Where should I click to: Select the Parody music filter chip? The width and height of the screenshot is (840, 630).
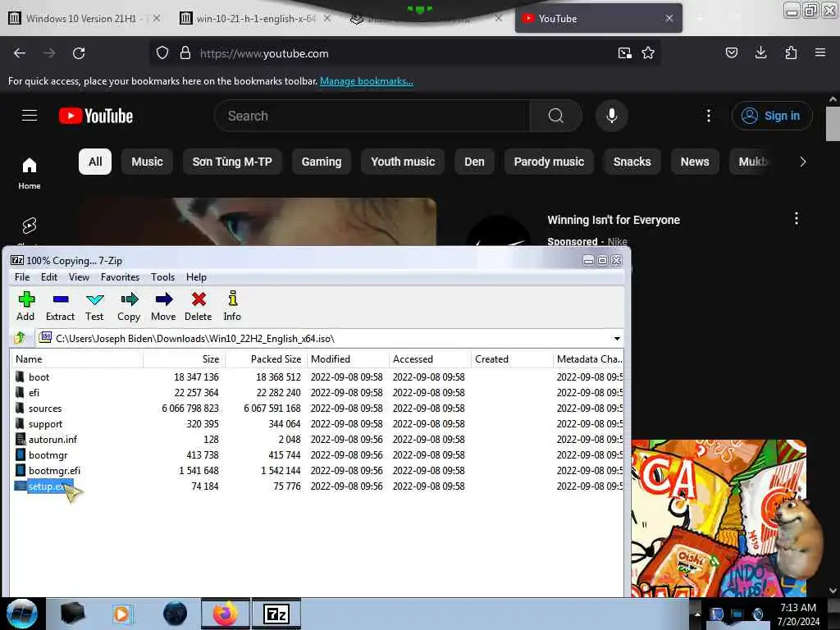tap(549, 162)
